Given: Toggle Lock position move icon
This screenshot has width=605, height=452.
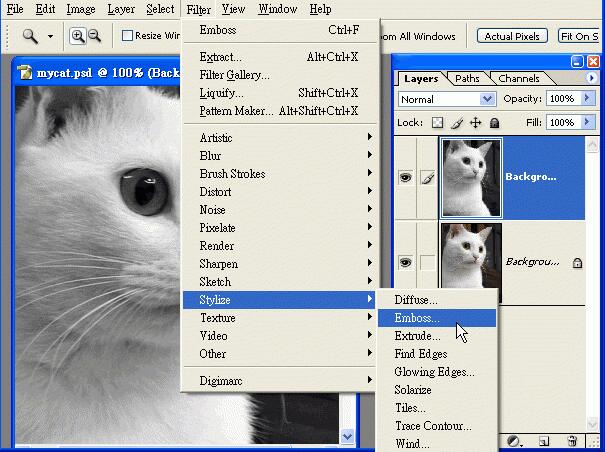Looking at the screenshot, I should (475, 123).
